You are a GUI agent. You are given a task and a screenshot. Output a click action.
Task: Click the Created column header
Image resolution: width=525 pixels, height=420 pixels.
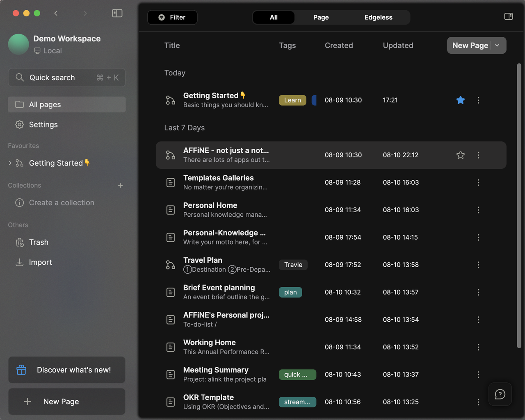(339, 45)
